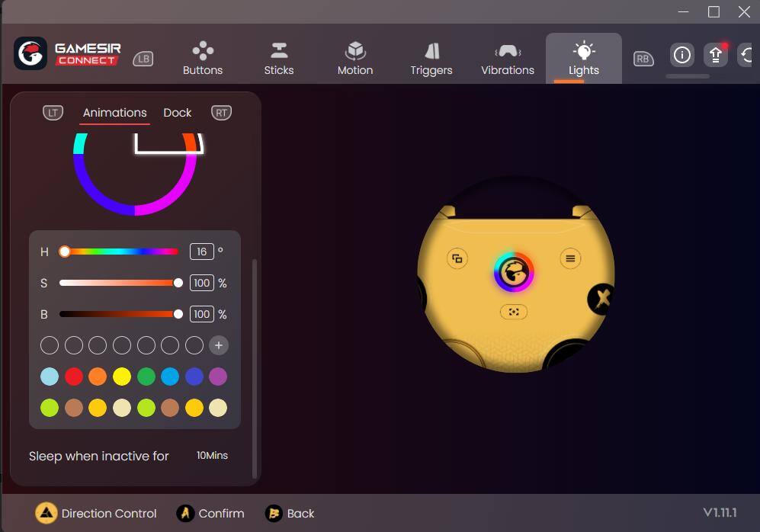This screenshot has height=532, width=760.
Task: Switch to the Animations sub-tab
Action: pos(115,113)
